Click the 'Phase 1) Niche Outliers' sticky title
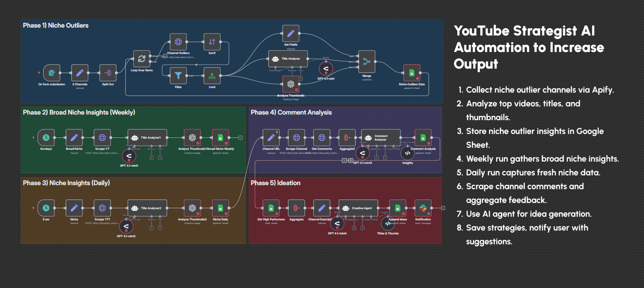The width and height of the screenshot is (644, 288). (x=56, y=26)
